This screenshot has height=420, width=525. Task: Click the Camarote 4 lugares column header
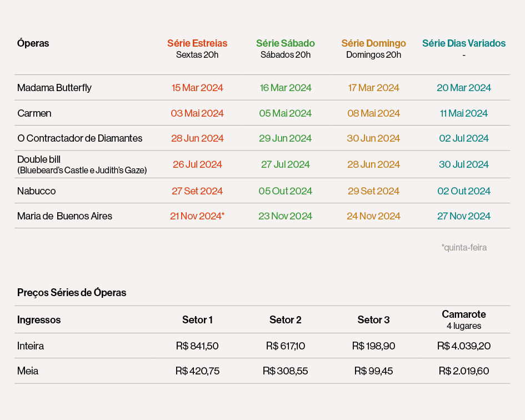[x=464, y=319]
